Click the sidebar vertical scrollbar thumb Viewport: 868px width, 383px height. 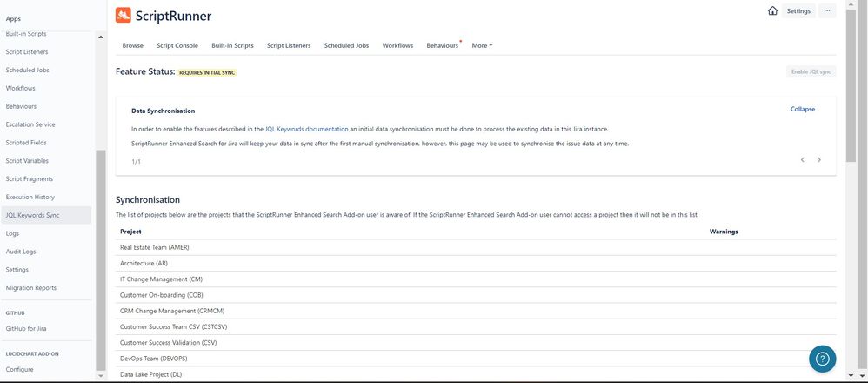(100, 260)
